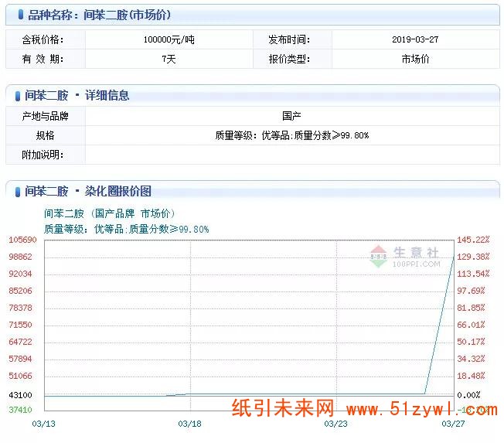
Task: Click the 03/18 date on the x-axis
Action: click(189, 424)
